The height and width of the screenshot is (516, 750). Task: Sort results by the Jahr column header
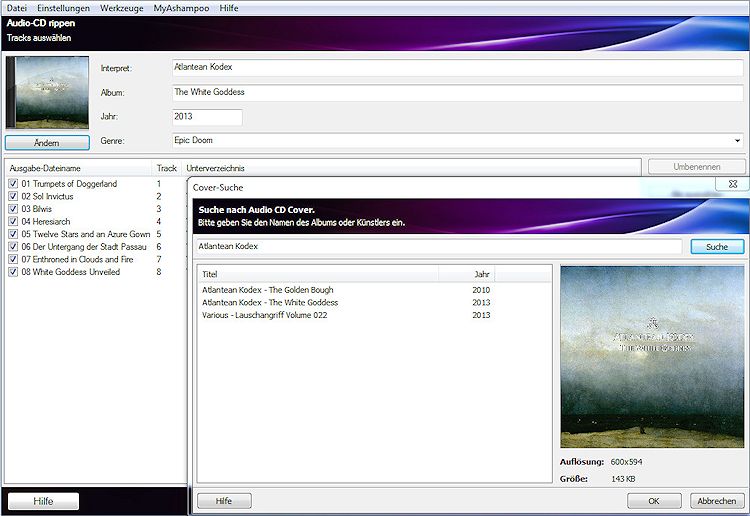pyautogui.click(x=481, y=274)
